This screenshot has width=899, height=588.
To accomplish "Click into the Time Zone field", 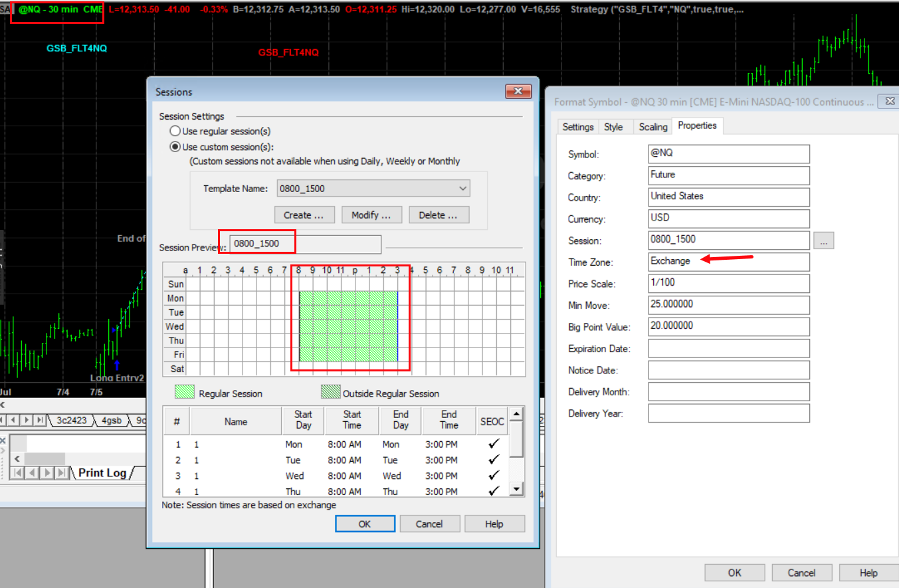I will tap(728, 261).
